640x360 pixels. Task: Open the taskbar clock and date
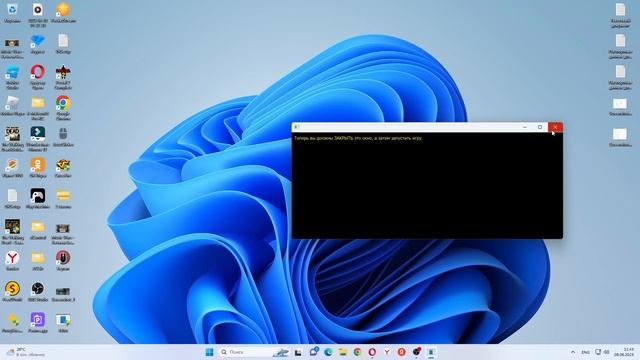[624, 352]
